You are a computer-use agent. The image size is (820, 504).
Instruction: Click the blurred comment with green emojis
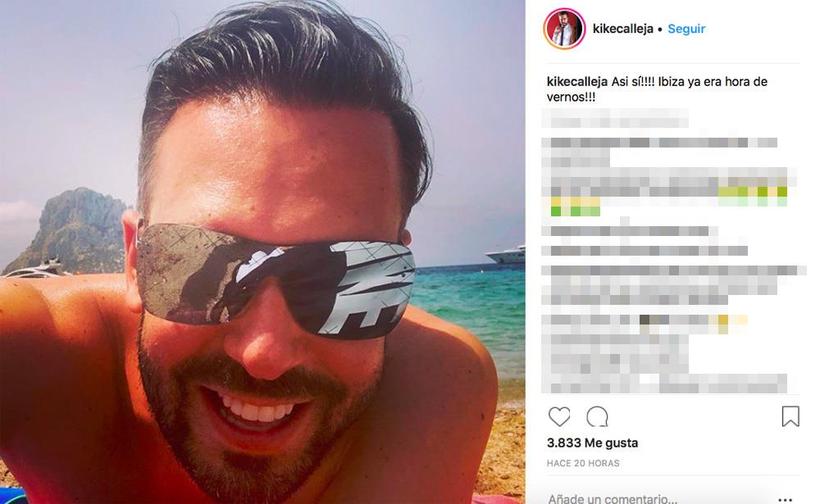coord(669,192)
